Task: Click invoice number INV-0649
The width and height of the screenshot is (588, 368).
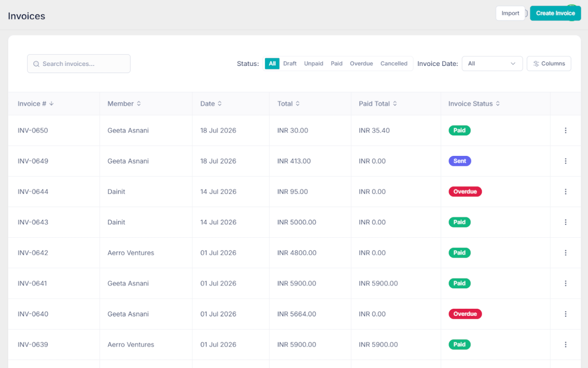Action: (33, 161)
